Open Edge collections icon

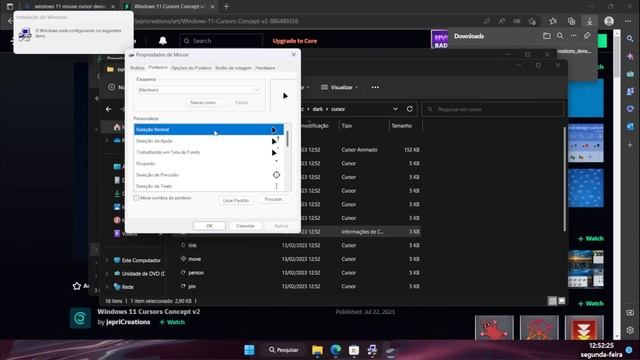571,21
